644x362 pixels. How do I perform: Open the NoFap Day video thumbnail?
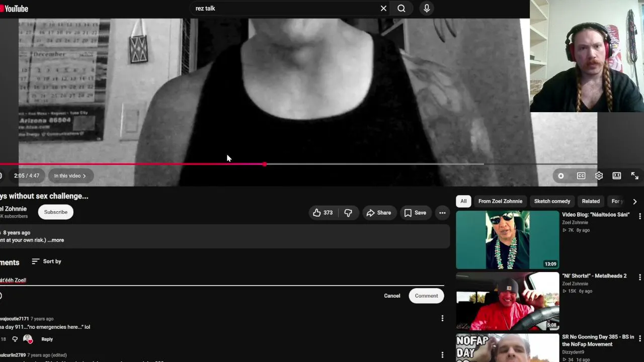click(x=507, y=348)
